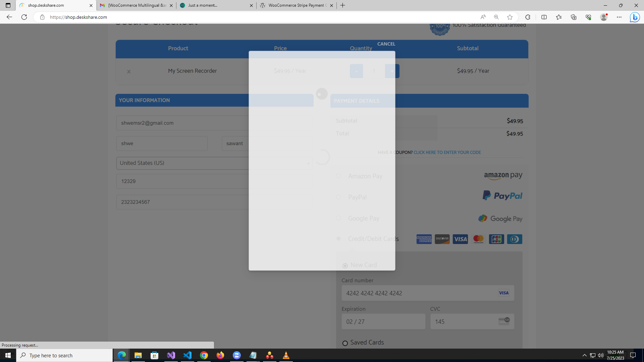Open the browser Extensions menu
The height and width of the screenshot is (362, 644).
click(x=528, y=17)
